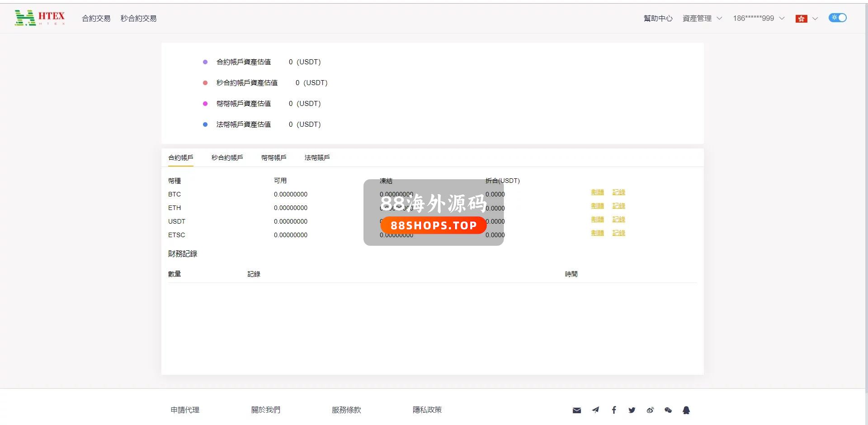The height and width of the screenshot is (425, 868).
Task: Click the Telegram paper plane icon
Action: [595, 410]
